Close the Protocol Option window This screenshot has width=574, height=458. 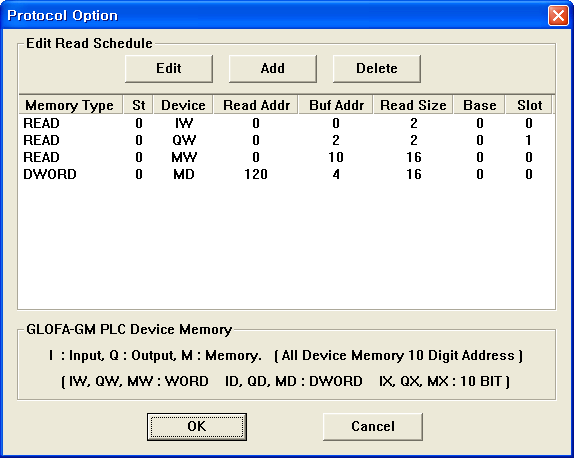click(x=558, y=16)
